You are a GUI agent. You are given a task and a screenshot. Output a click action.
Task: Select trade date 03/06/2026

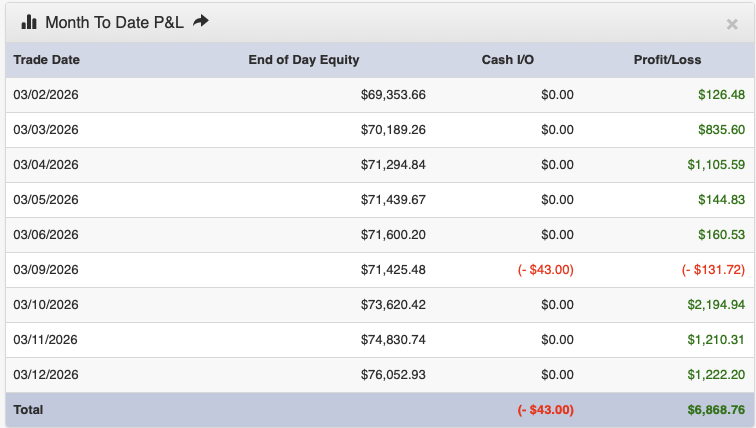tap(46, 235)
